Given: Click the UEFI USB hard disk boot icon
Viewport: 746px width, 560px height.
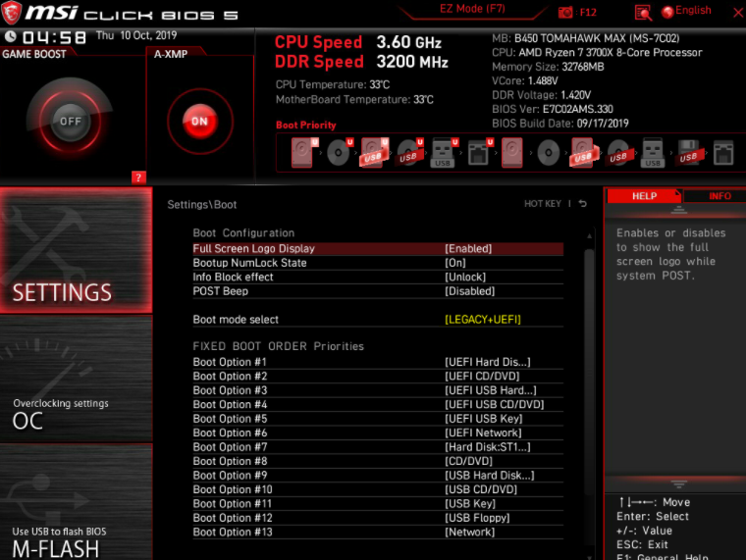Looking at the screenshot, I should [374, 153].
